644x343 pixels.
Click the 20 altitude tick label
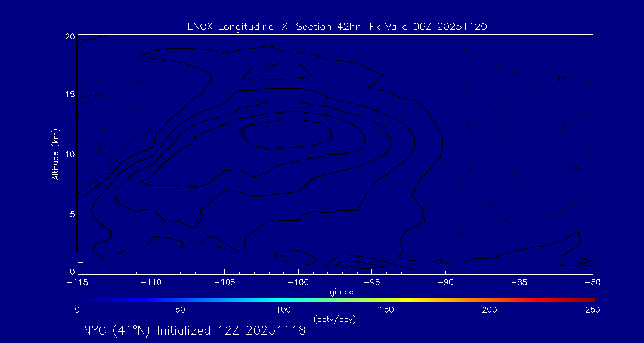[70, 36]
